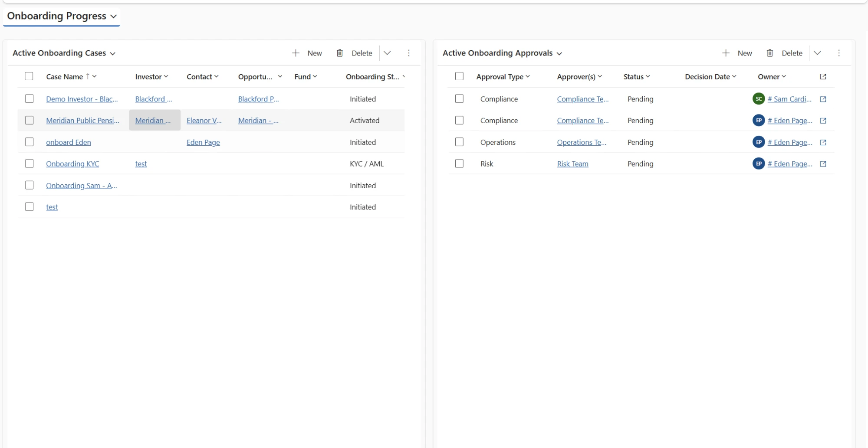This screenshot has height=448, width=868.
Task: Open Sam Cardi compliance approval record in new window
Action: [x=823, y=99]
